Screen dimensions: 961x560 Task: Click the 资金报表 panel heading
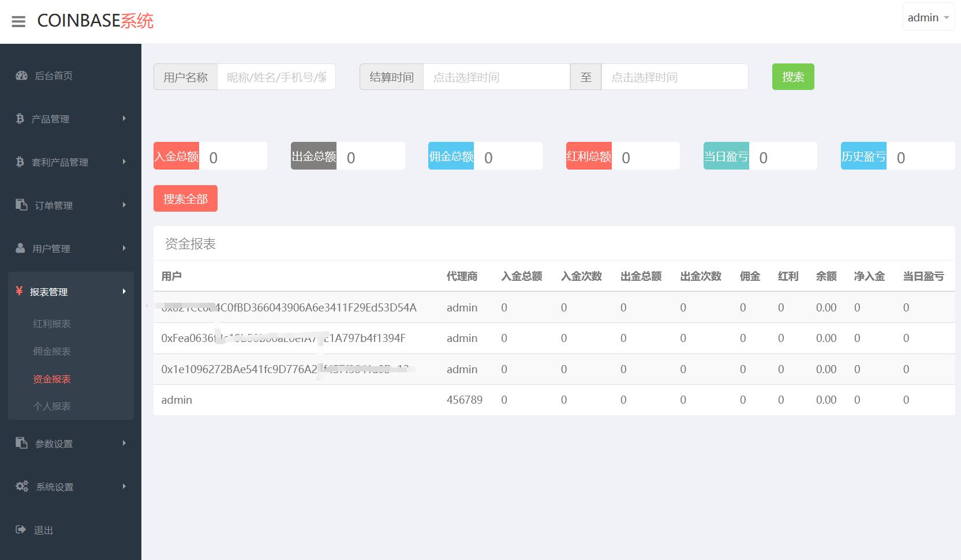point(190,244)
